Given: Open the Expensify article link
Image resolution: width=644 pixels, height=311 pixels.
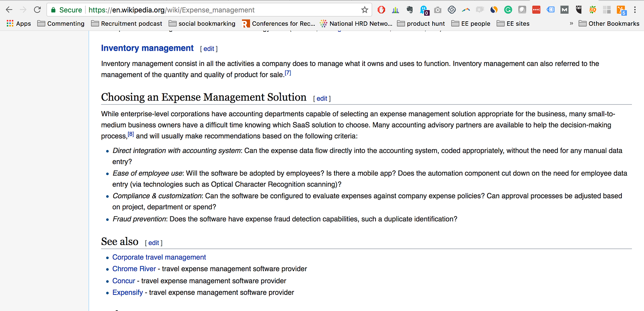Looking at the screenshot, I should (x=128, y=292).
